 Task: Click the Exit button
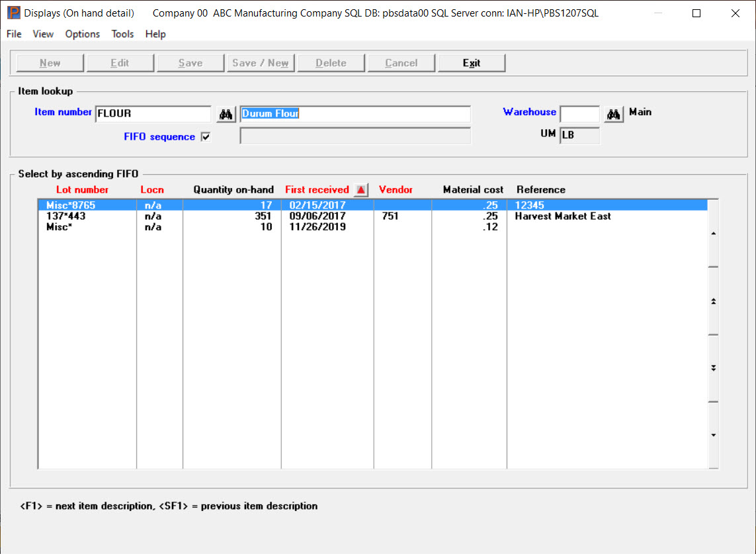[x=471, y=62]
